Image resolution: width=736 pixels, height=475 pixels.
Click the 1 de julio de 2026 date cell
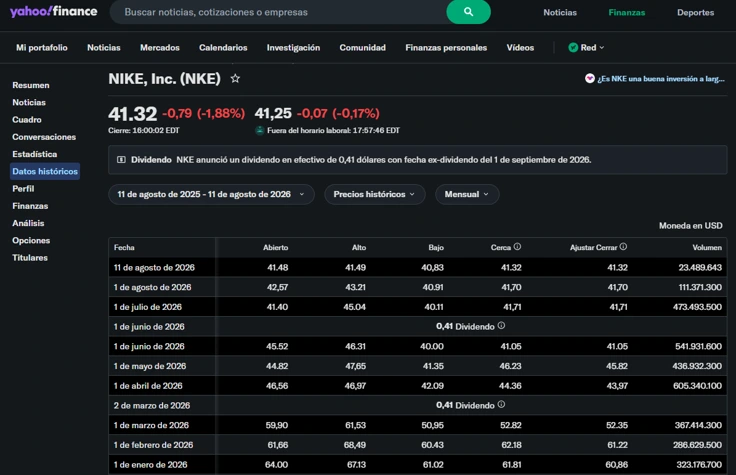click(148, 307)
